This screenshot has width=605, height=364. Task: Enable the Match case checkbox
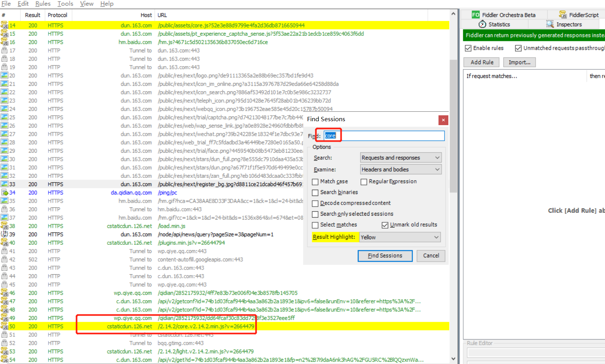click(315, 182)
